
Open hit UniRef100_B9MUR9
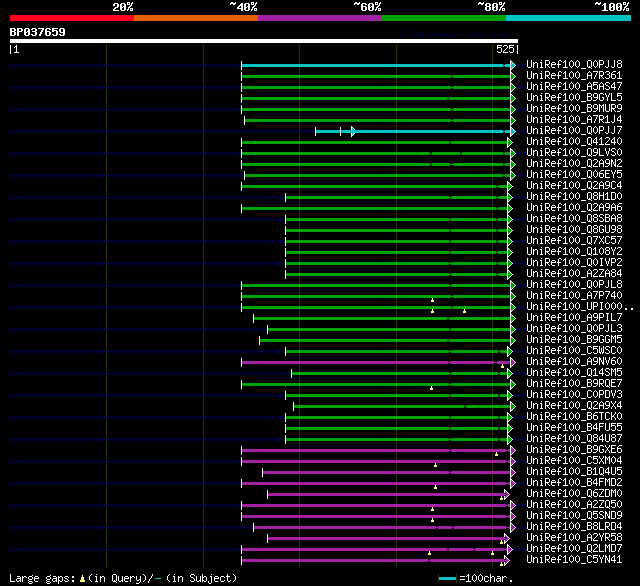[x=574, y=109]
